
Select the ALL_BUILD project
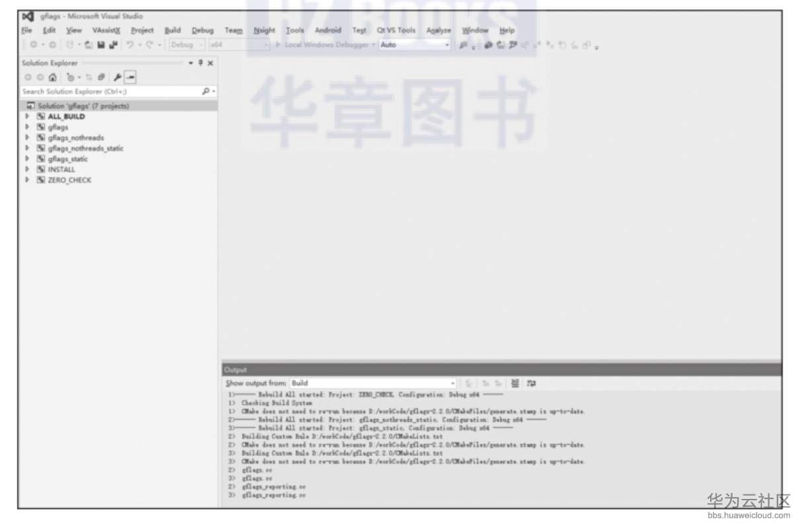point(67,116)
